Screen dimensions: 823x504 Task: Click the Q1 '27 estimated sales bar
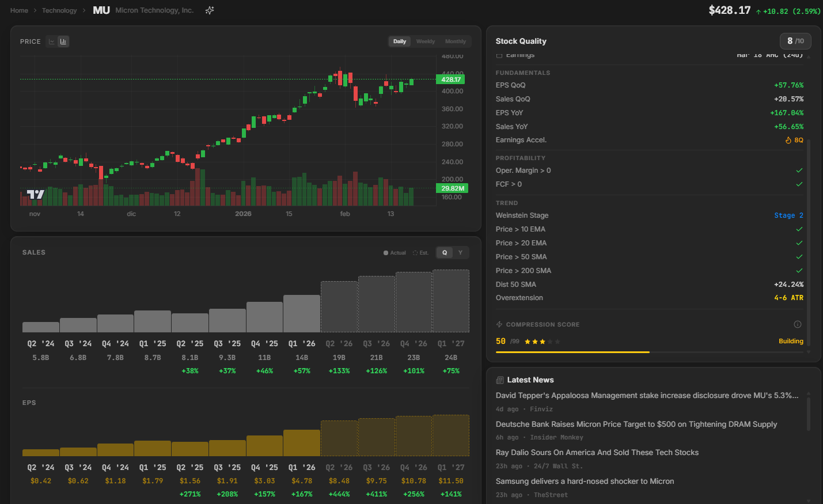pyautogui.click(x=451, y=301)
